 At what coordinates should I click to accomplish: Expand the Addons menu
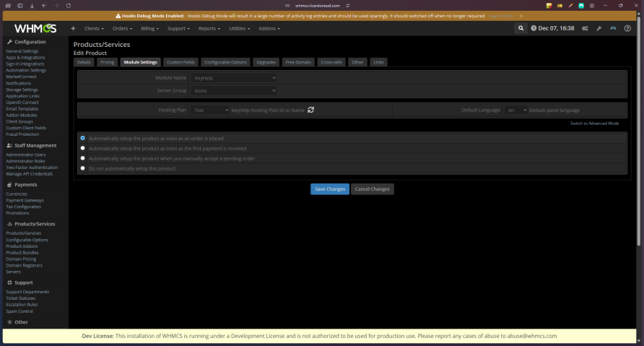coord(269,28)
